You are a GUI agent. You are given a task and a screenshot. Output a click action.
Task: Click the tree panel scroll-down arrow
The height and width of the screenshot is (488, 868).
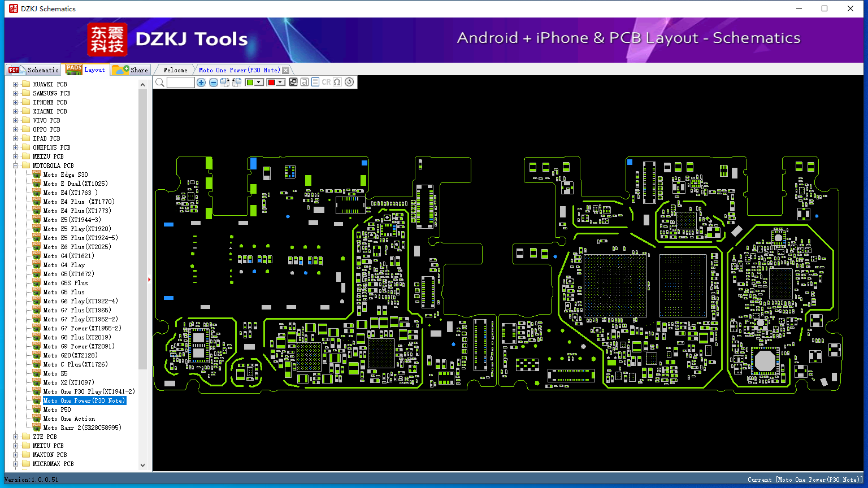tap(142, 465)
